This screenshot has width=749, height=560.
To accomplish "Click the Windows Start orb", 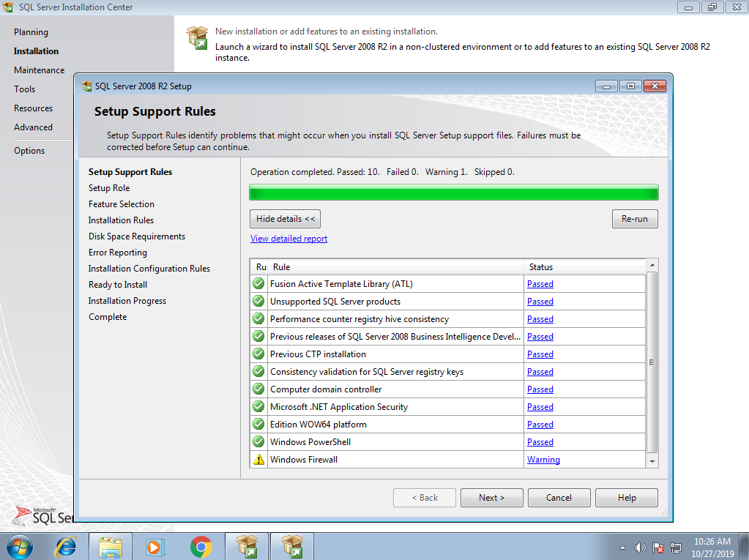I will click(x=20, y=547).
